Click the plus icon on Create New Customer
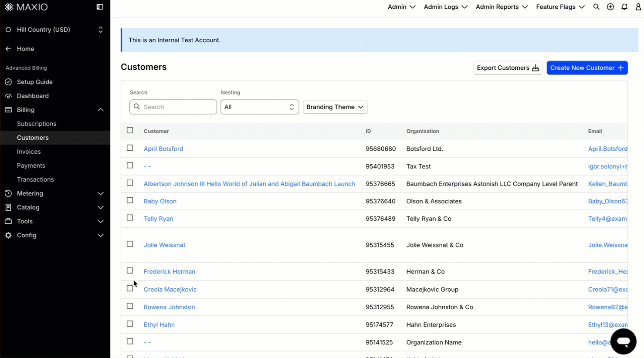This screenshot has height=358, width=644. (x=620, y=68)
